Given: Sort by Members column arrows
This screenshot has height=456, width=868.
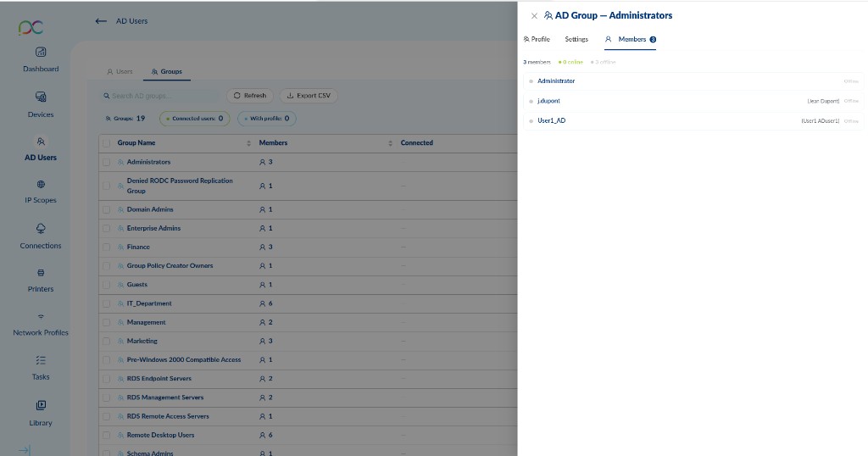Looking at the screenshot, I should click(390, 143).
